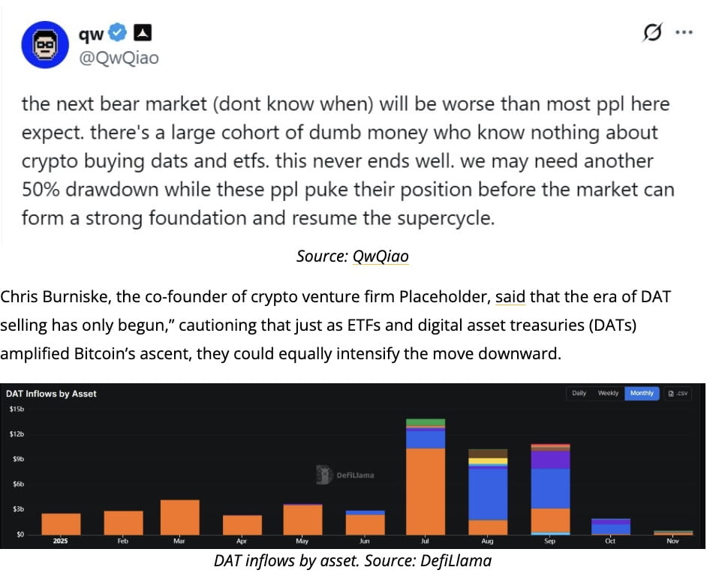Click the blue verified badge

pos(118,32)
